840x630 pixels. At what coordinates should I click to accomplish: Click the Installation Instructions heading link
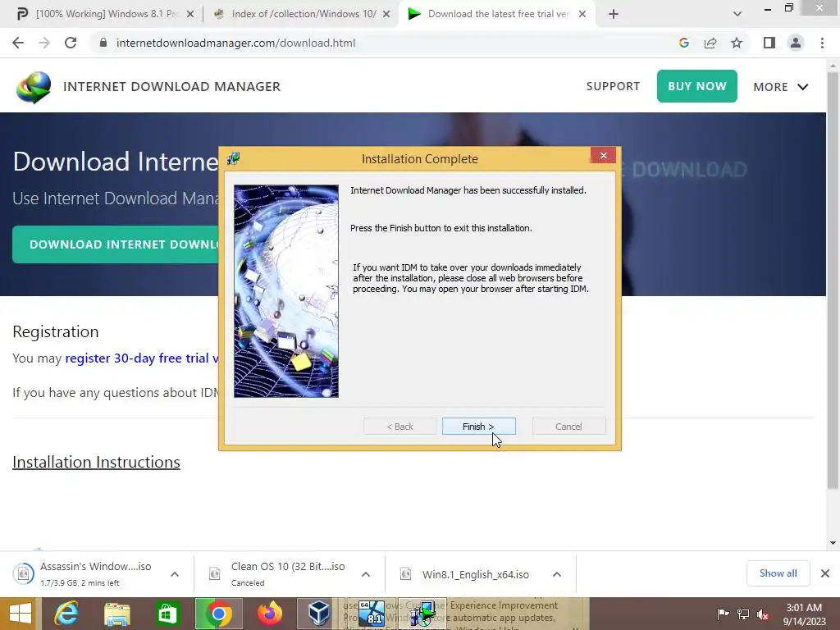click(97, 462)
